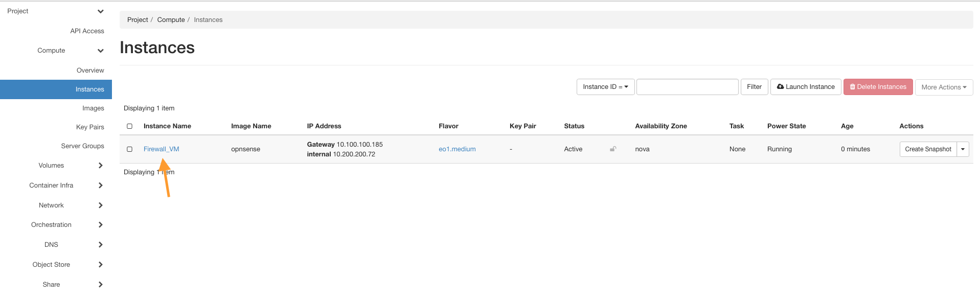
Task: Open Images in the Compute menu
Action: pos(93,108)
